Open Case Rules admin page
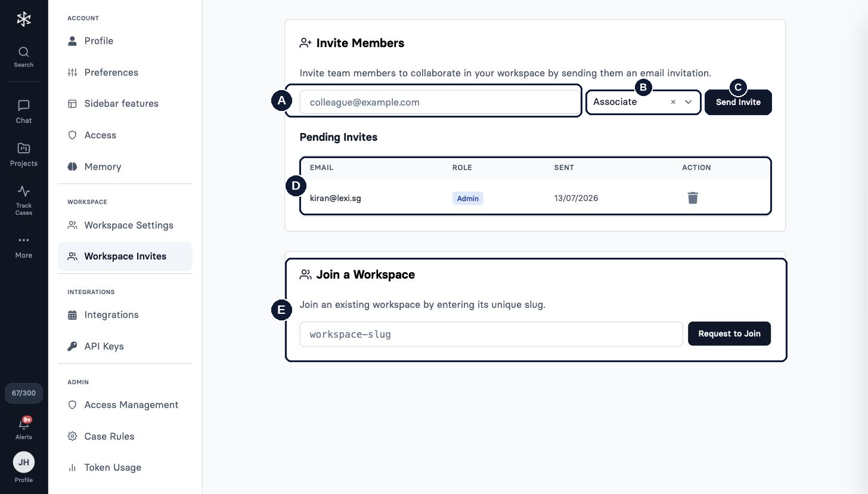Viewport: 868px width, 494px height. [x=125, y=437]
